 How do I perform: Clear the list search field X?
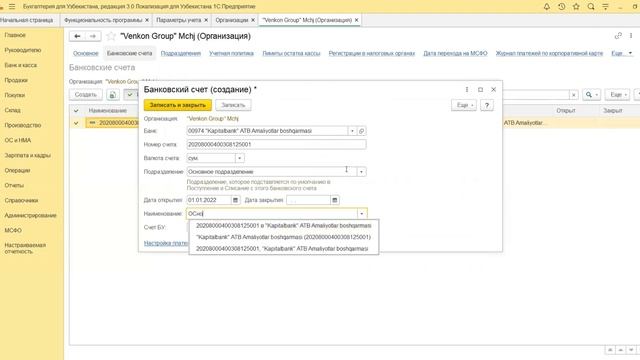click(x=573, y=95)
